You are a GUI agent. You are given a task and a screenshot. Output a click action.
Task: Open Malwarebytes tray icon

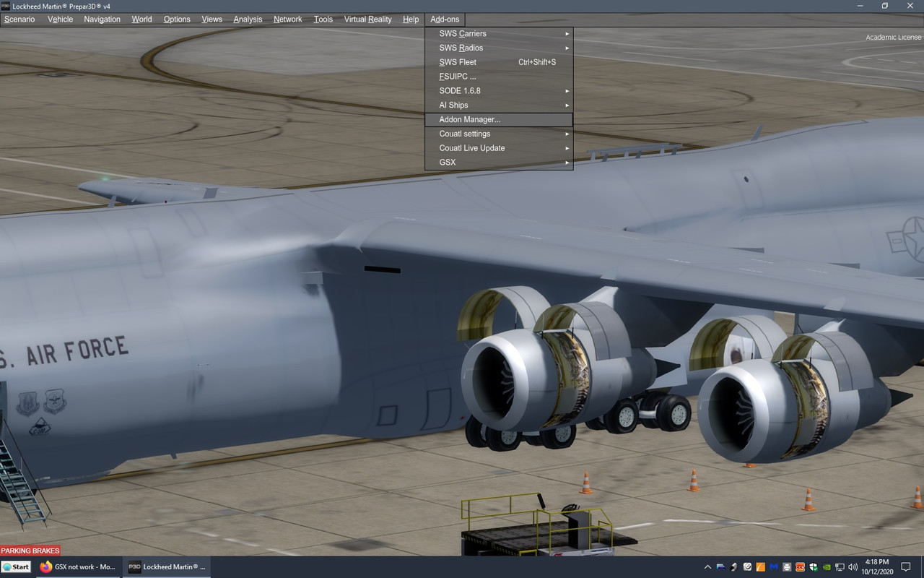click(774, 567)
